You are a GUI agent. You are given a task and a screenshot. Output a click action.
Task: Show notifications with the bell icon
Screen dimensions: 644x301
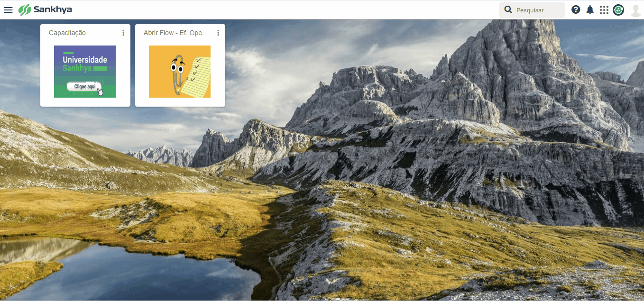click(x=590, y=9)
